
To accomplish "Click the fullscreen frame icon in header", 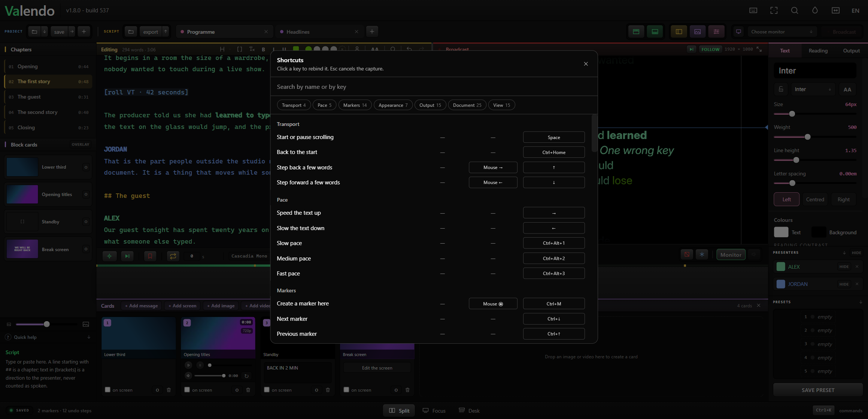I will [x=774, y=10].
